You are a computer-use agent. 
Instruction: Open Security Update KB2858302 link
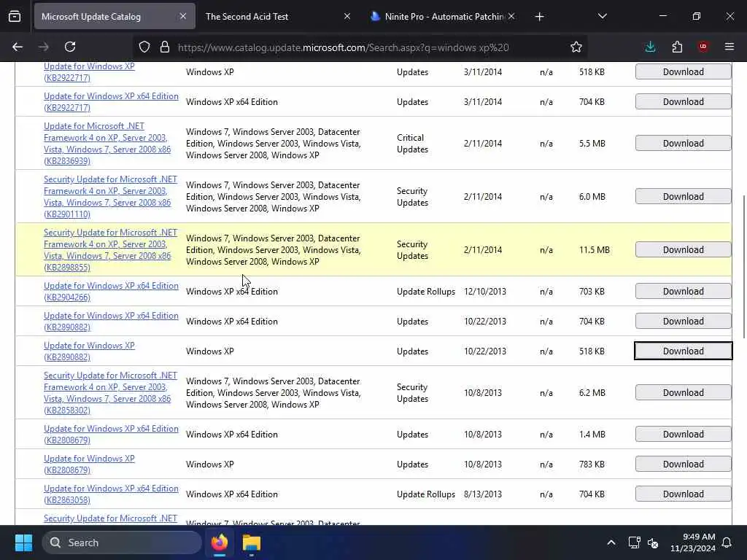(x=110, y=393)
